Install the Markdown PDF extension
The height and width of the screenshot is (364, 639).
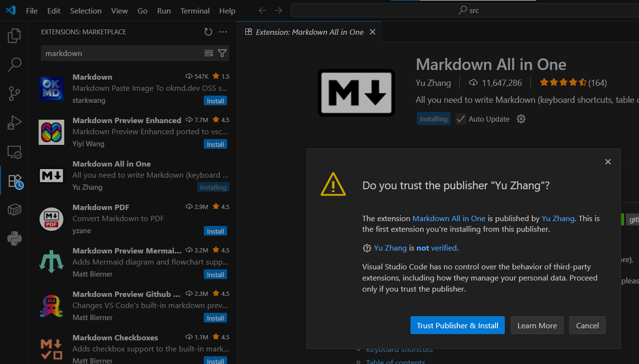coord(215,231)
